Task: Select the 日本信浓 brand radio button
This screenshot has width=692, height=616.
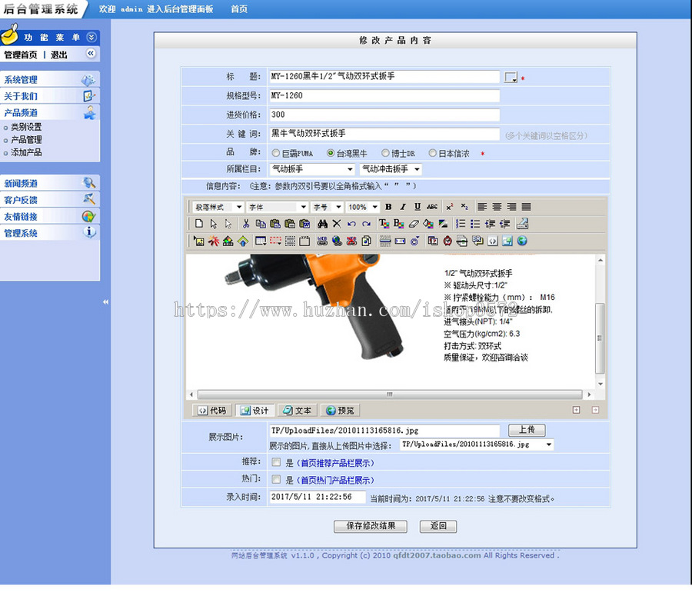Action: click(x=432, y=153)
